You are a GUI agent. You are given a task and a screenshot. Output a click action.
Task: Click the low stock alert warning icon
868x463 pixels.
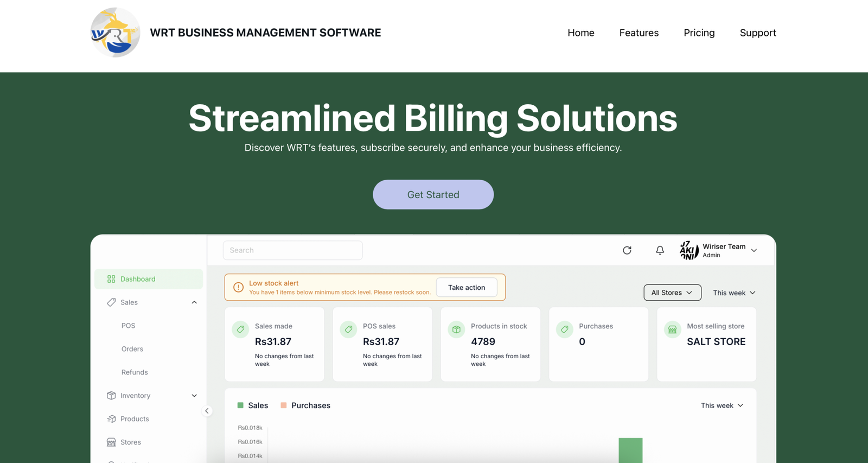(238, 288)
